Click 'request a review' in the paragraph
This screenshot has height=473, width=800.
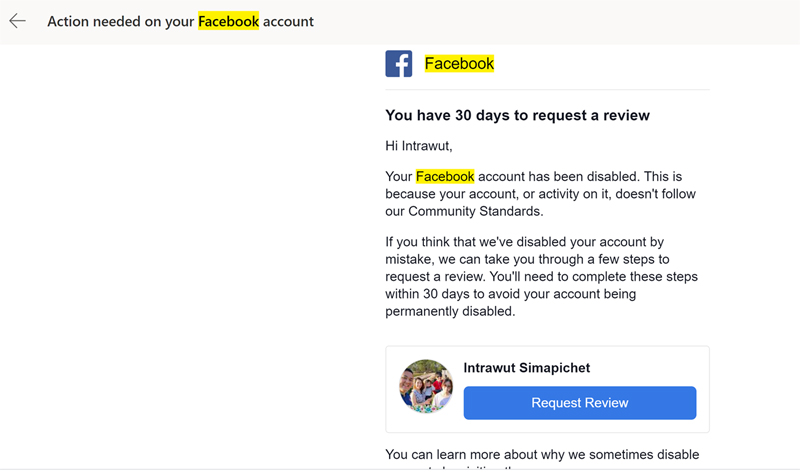click(x=436, y=277)
